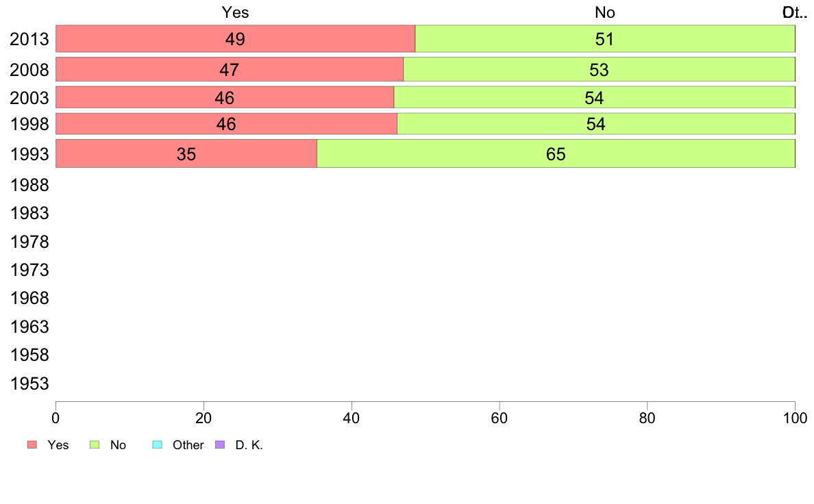Click the 60 tick on the x-axis
The image size is (814, 504).
point(499,418)
